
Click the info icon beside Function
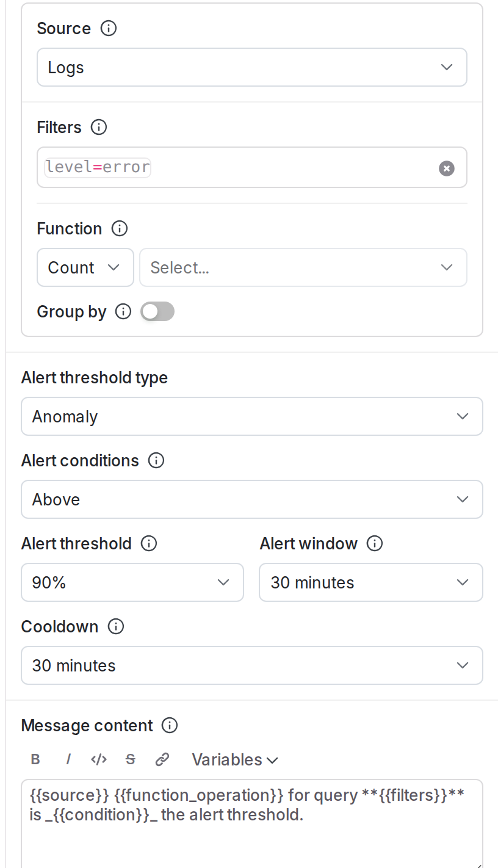pos(120,228)
